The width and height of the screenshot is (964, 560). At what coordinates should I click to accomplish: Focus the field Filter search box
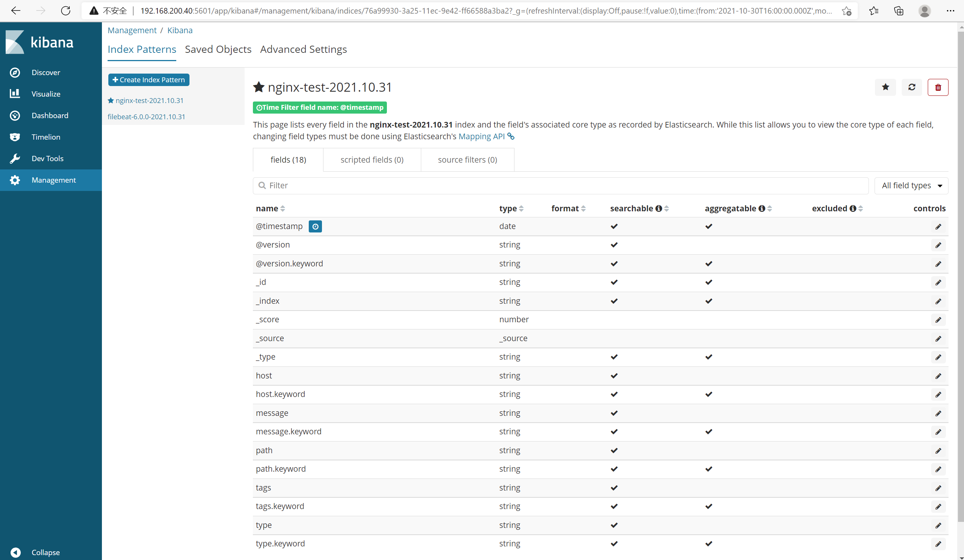click(561, 186)
